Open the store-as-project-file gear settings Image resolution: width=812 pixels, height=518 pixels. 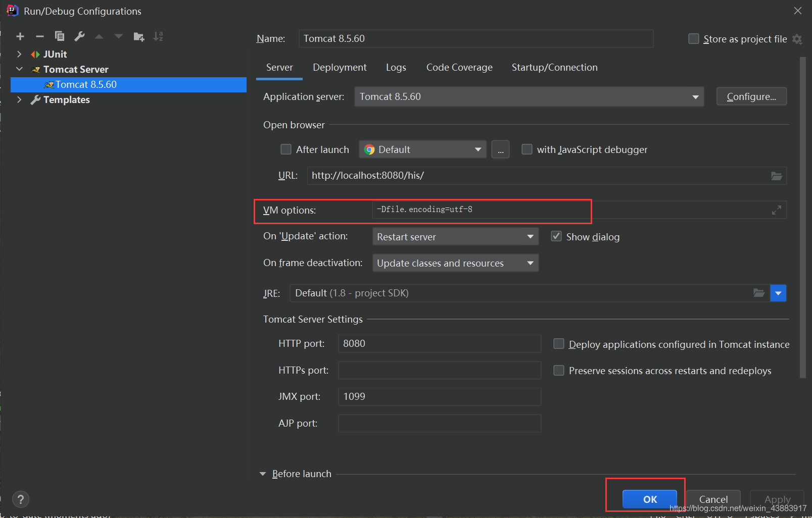[797, 39]
